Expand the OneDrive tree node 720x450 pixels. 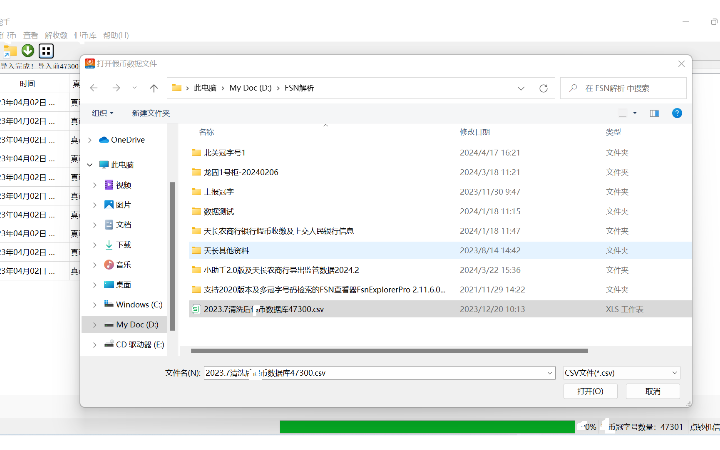(x=90, y=140)
